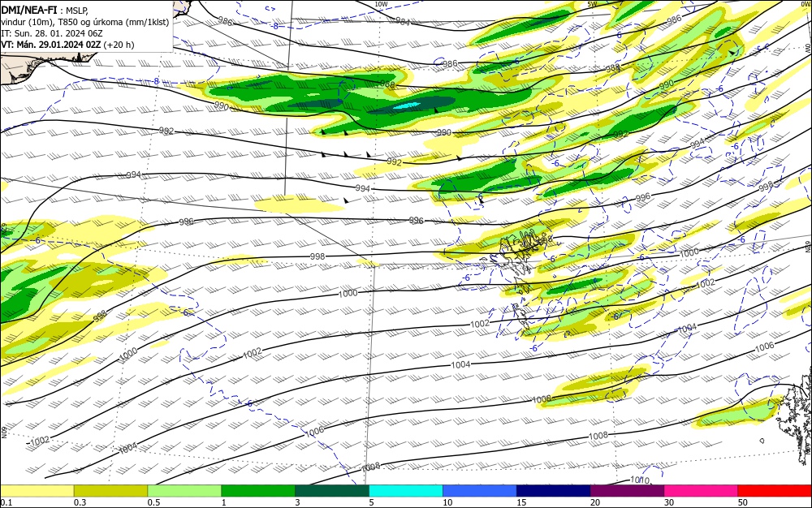Viewport: 812px width, 508px height.
Task: Click the blue 10–15 legend swatch
Action: pos(480,491)
